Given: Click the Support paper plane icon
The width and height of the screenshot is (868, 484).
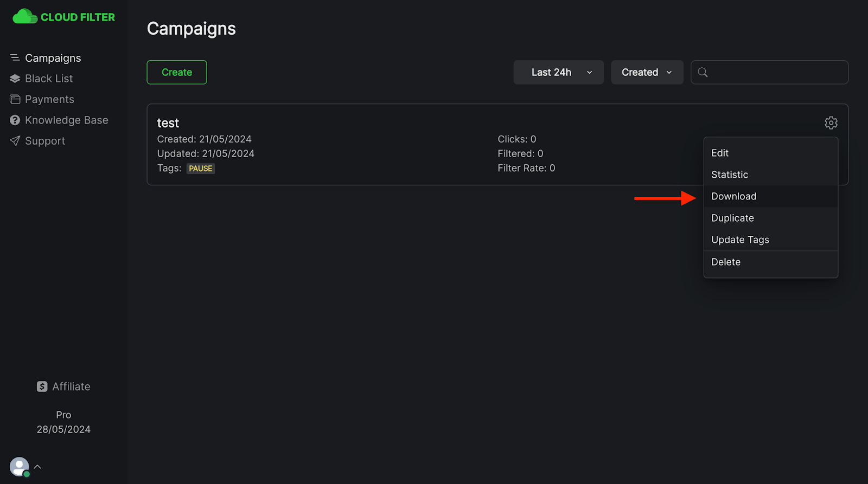Looking at the screenshot, I should [15, 141].
